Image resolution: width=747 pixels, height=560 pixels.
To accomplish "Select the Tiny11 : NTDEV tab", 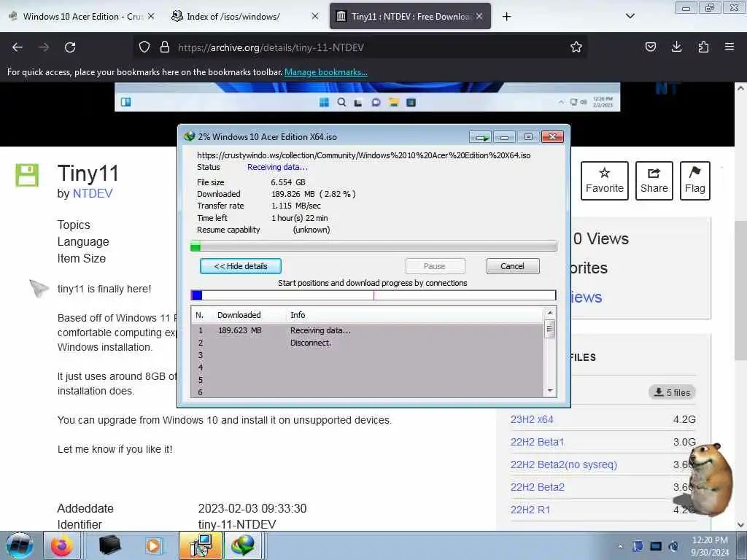I will point(410,16).
